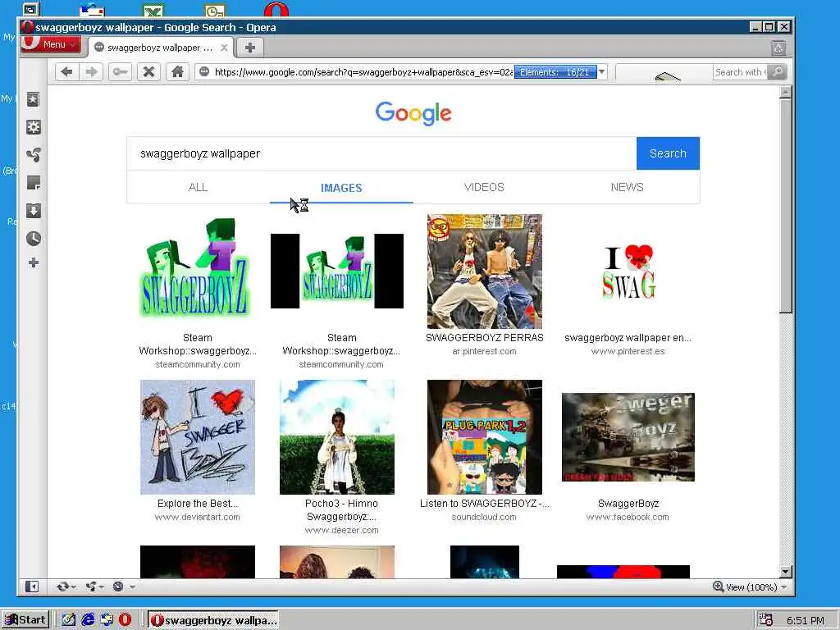
Task: Close the swaggerboyz wallpaper tab
Action: (x=224, y=48)
